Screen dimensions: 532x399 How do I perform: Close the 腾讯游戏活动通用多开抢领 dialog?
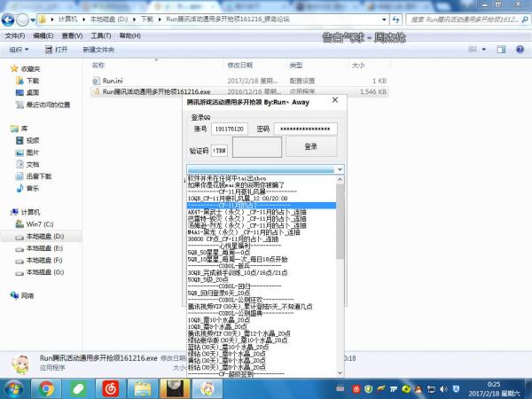point(335,99)
